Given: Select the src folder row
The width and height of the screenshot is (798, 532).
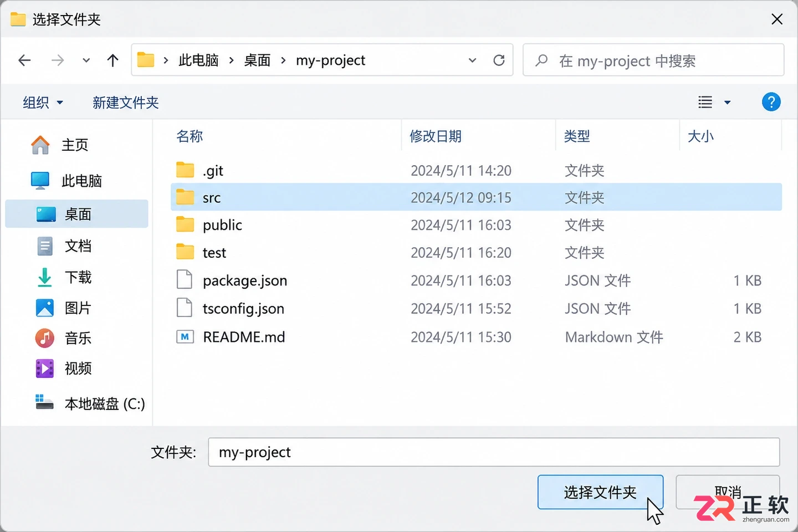Looking at the screenshot, I should click(476, 197).
